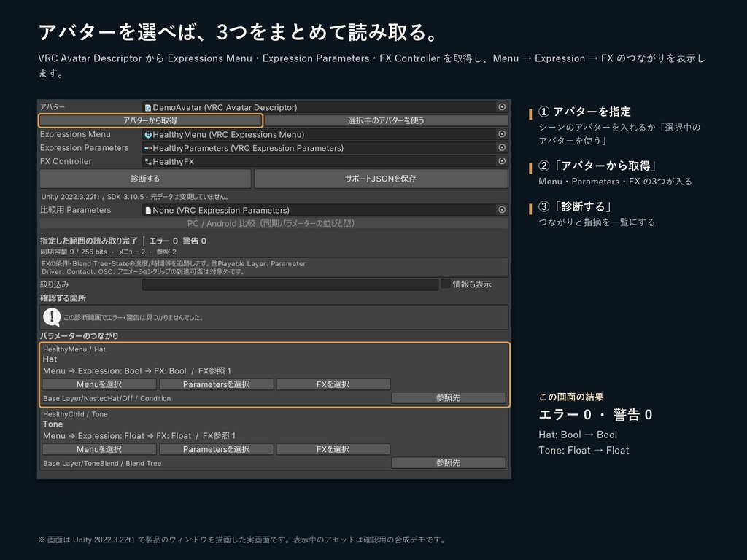Click 'Unity 2022.3.22f1 / SDK 3.10.5' info line
Image resolution: width=747 pixels, height=560 pixels.
pos(93,197)
